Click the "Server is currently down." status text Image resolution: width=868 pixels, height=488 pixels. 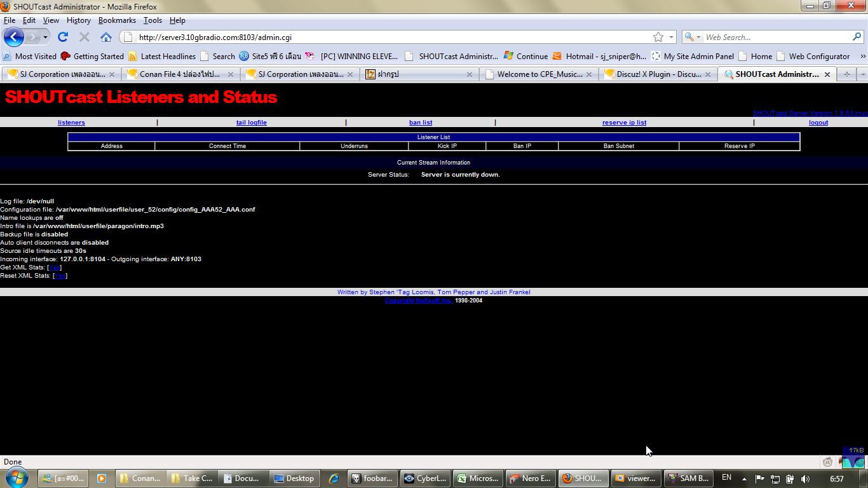461,175
